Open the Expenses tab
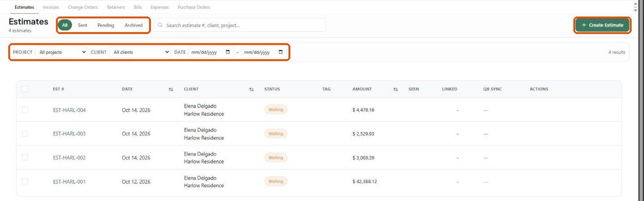This screenshot has width=644, height=201. pos(160,7)
